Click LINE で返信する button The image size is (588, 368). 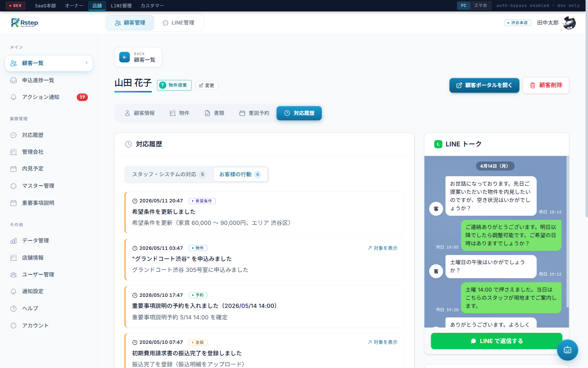point(497,341)
